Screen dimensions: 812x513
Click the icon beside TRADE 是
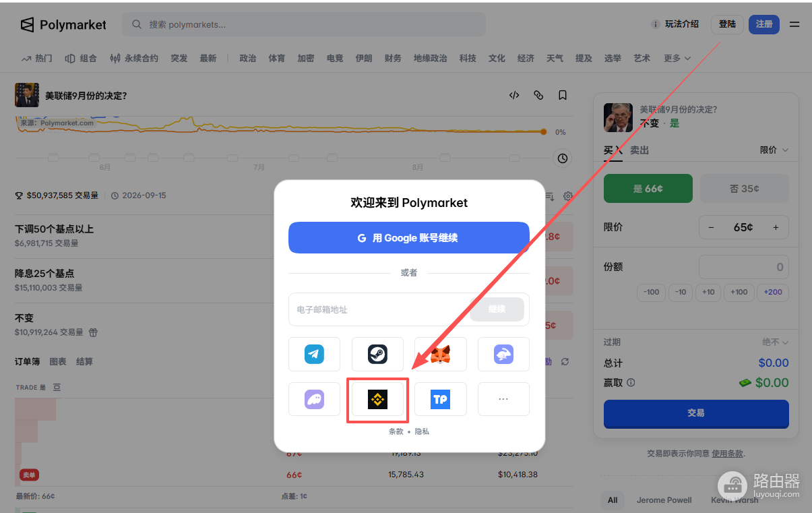57,387
